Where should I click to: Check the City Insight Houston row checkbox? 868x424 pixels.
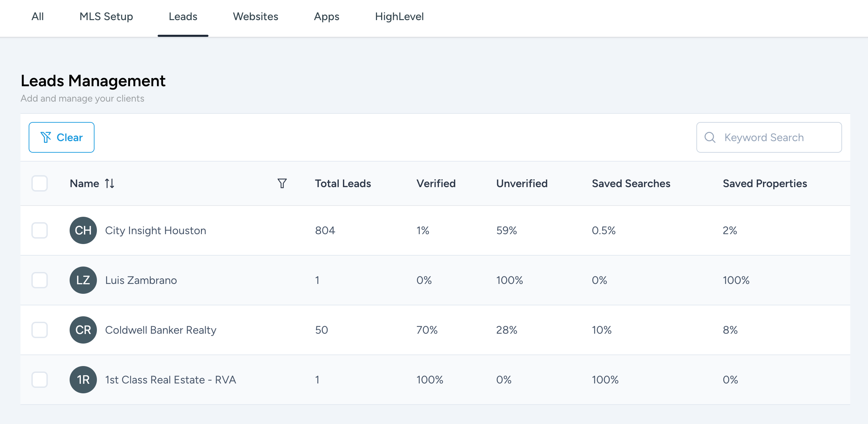pos(40,230)
